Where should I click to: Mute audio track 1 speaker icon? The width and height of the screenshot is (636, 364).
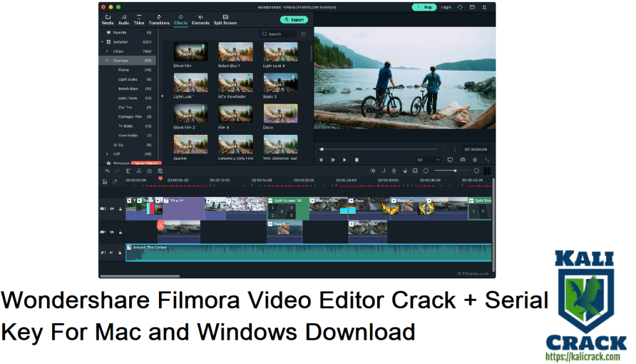pyautogui.click(x=112, y=252)
